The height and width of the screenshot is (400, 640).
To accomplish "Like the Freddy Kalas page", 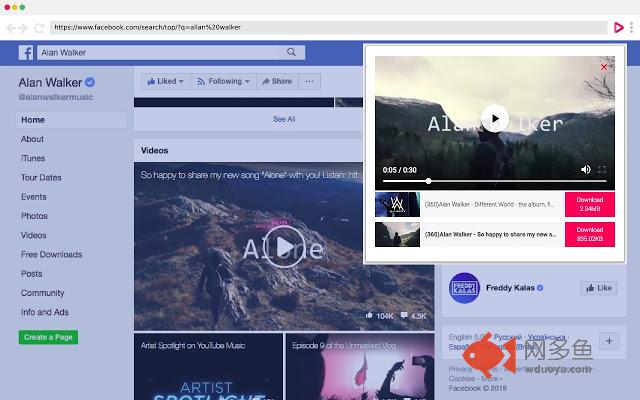I will click(599, 288).
